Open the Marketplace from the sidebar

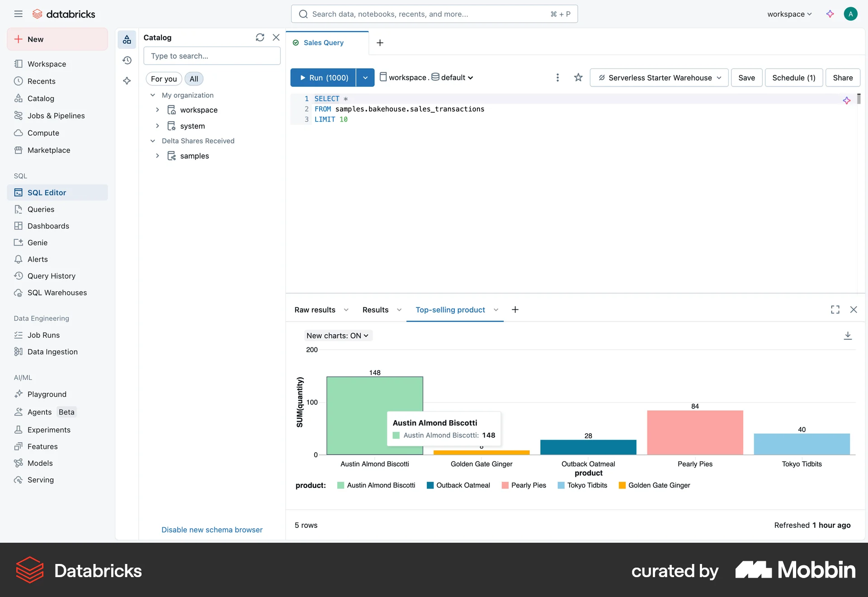click(49, 150)
